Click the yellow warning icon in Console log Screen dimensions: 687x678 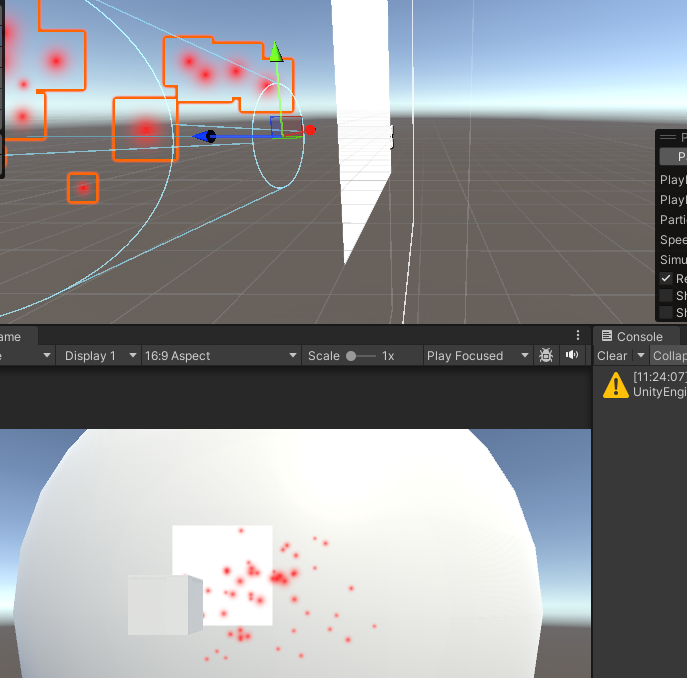tap(616, 385)
